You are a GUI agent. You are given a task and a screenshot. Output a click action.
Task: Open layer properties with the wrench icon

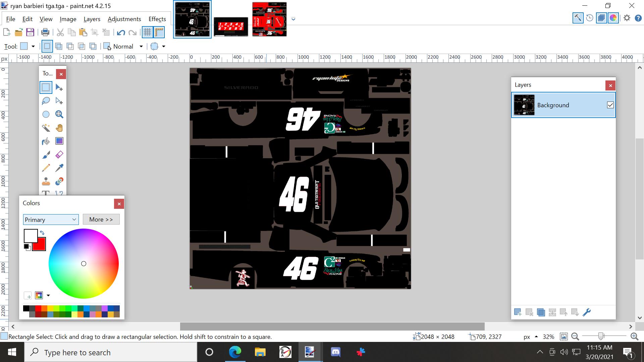[x=587, y=312]
